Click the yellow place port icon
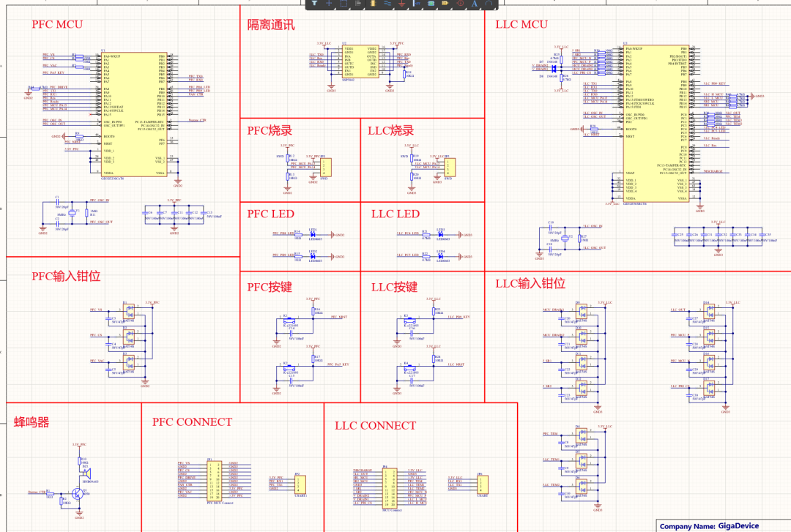This screenshot has width=791, height=532. 445,4
